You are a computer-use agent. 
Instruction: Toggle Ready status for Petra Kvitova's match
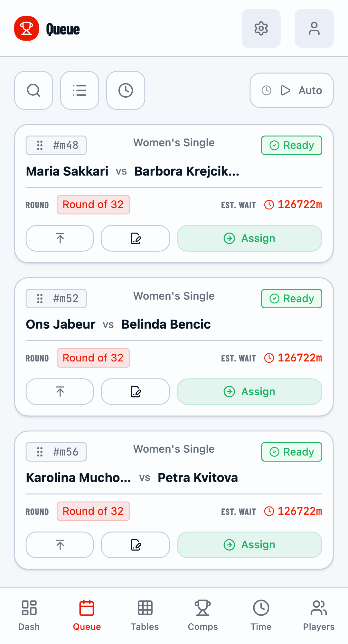(291, 452)
